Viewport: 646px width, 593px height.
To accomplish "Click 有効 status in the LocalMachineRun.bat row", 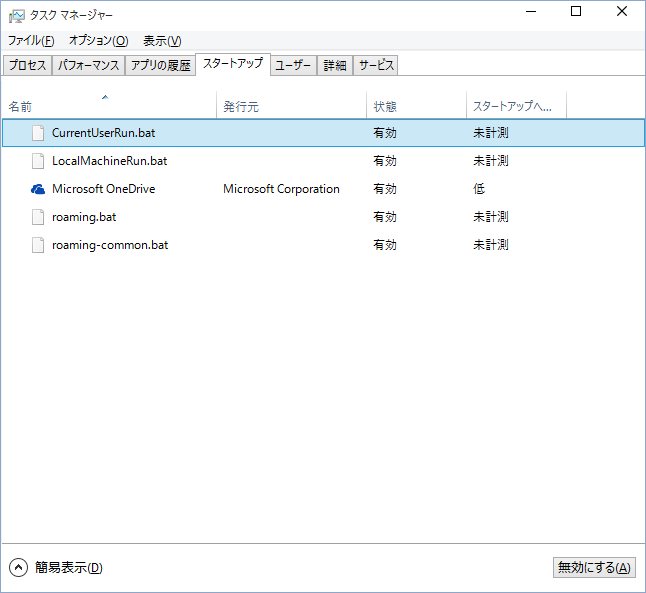I will point(385,161).
